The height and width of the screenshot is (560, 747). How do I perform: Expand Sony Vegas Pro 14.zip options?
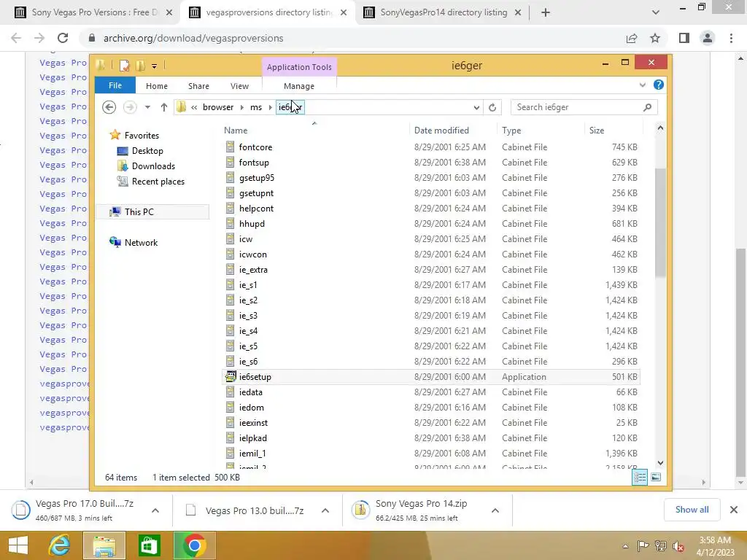(495, 510)
